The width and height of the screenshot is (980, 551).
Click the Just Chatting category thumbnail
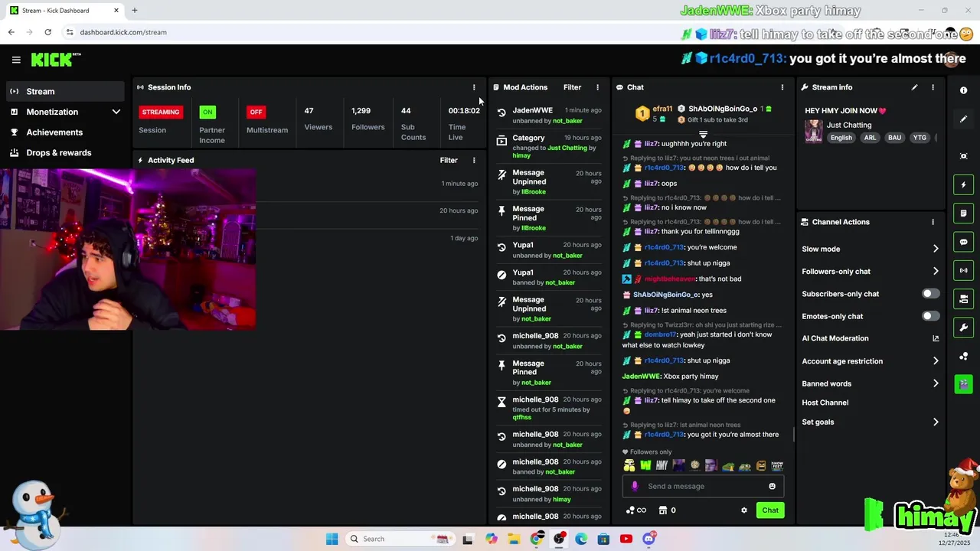tap(813, 131)
